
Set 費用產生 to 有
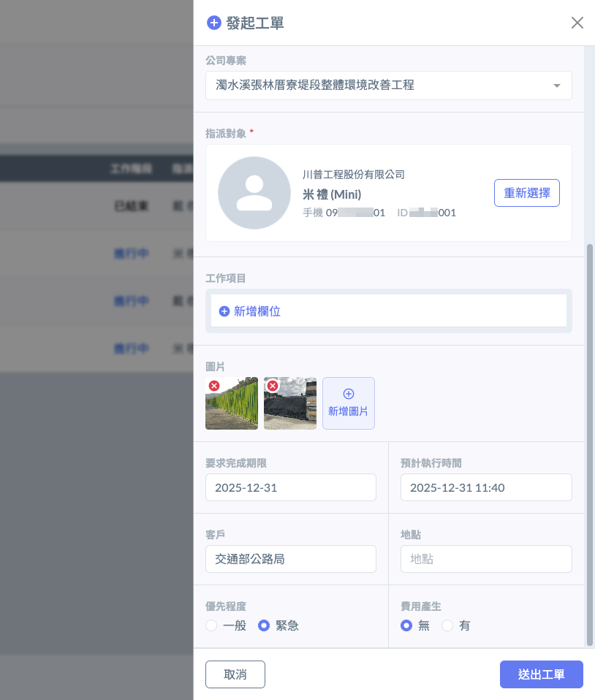tap(447, 625)
